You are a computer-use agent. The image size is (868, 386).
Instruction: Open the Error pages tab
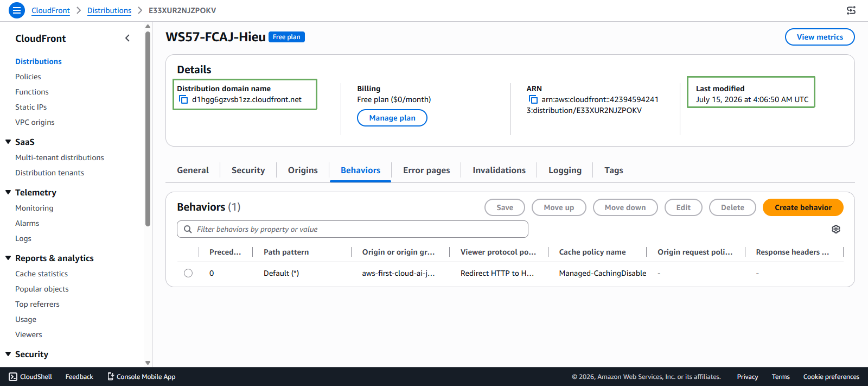tap(426, 170)
